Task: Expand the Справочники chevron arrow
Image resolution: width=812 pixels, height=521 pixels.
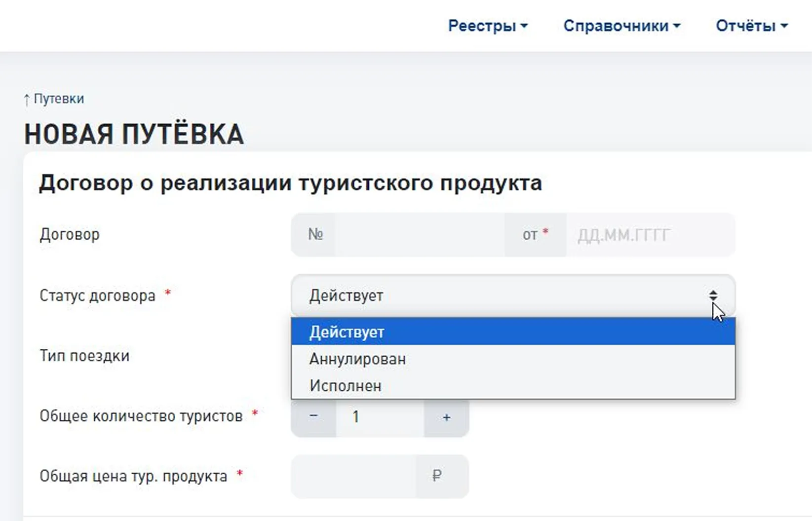Action: (x=678, y=26)
